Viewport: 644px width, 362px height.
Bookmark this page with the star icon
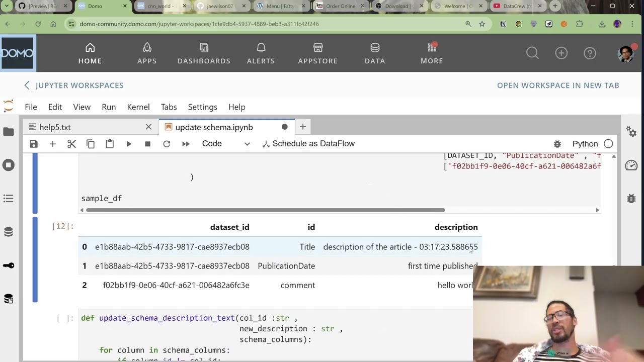pyautogui.click(x=482, y=24)
